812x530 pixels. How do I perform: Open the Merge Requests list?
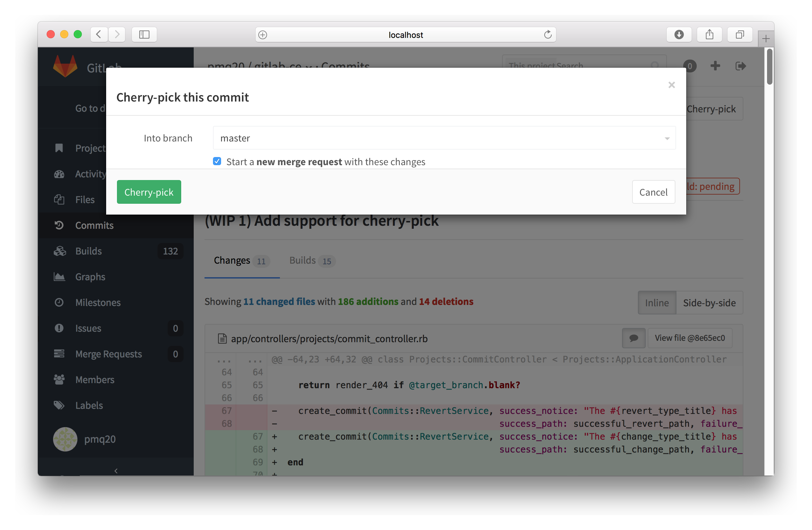(x=109, y=354)
